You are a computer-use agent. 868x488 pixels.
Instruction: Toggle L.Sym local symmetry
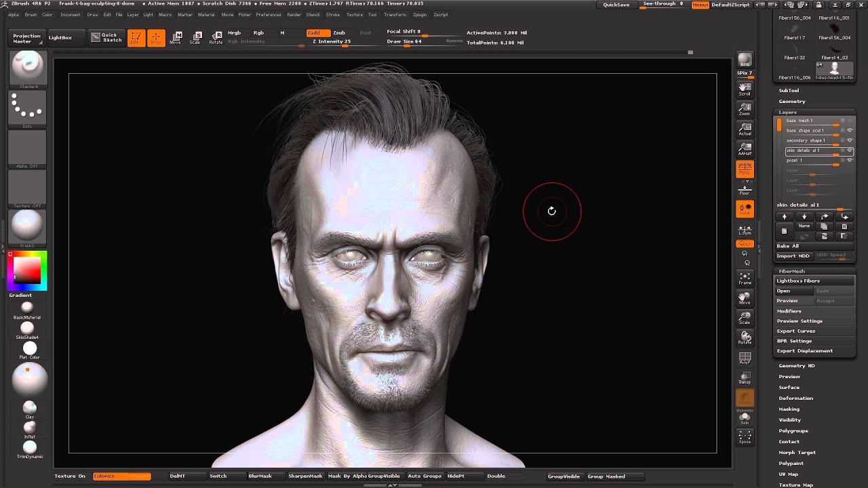click(745, 229)
